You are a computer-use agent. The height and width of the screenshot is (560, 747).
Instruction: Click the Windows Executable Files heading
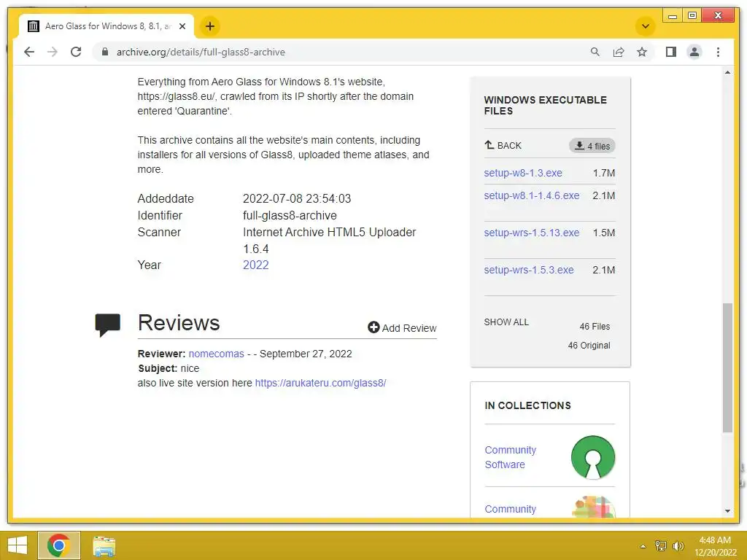[545, 105]
